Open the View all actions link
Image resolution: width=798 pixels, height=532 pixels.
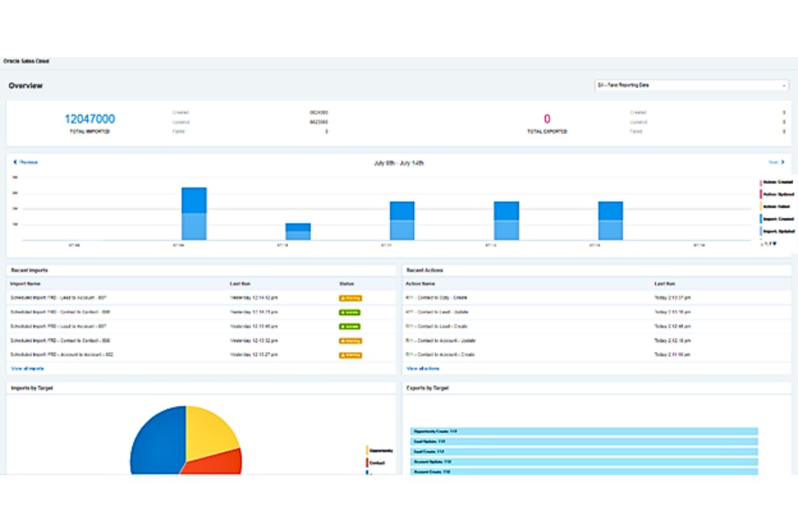click(x=422, y=368)
